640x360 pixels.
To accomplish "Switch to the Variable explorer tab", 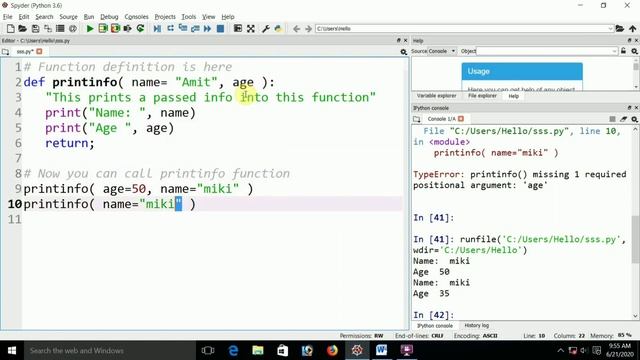I will (436, 96).
